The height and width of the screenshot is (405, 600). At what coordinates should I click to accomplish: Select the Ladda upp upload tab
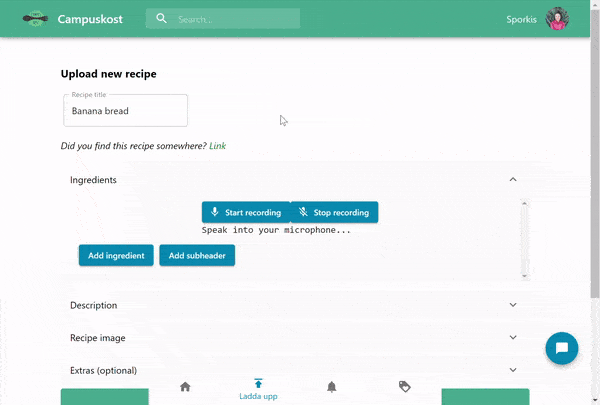pos(258,389)
